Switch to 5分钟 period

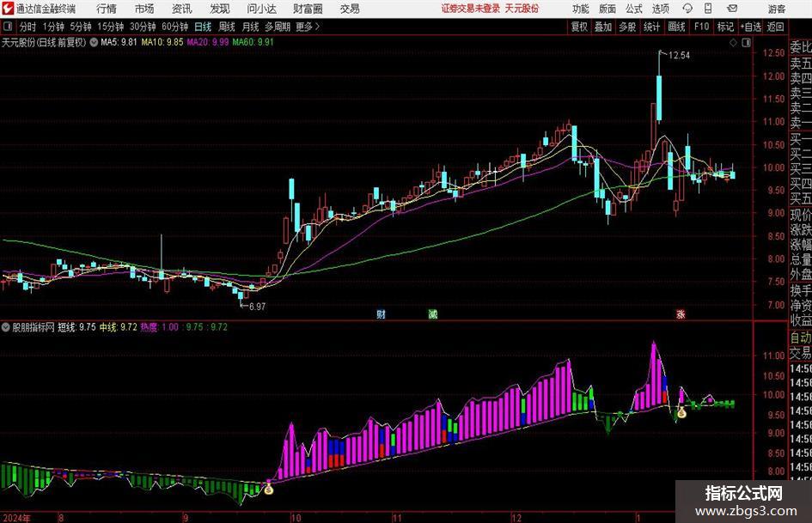[81, 27]
